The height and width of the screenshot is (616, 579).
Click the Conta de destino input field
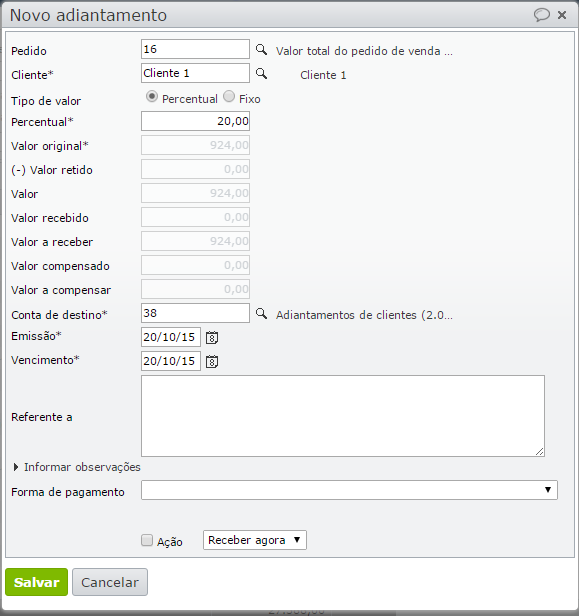(195, 313)
